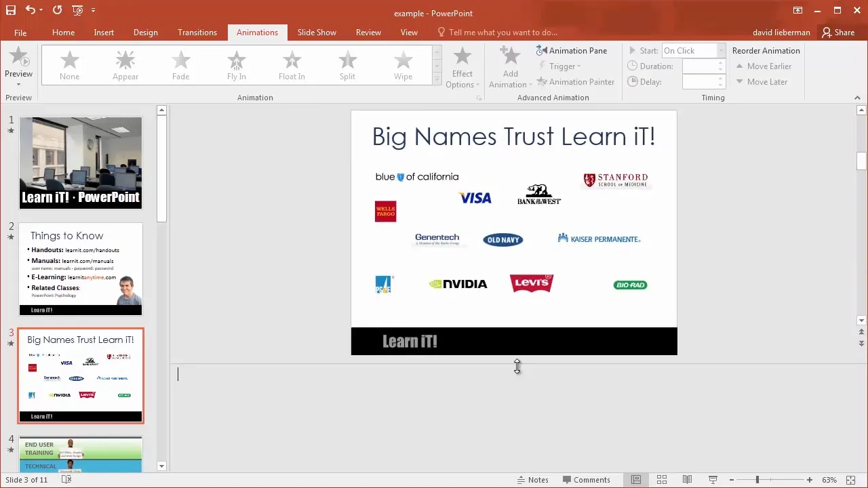Expand the Preview dropdown arrow

point(18,85)
